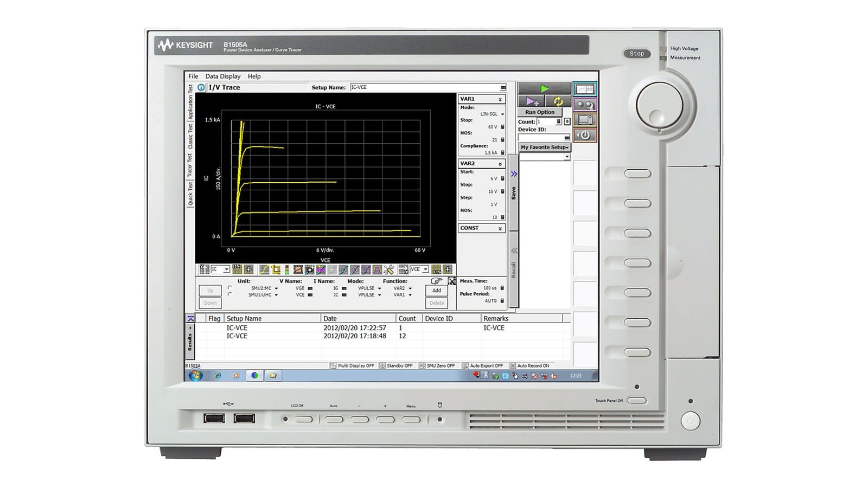Start repeat measurement with yellow arrows icon
This screenshot has width=868, height=488.
tap(558, 101)
